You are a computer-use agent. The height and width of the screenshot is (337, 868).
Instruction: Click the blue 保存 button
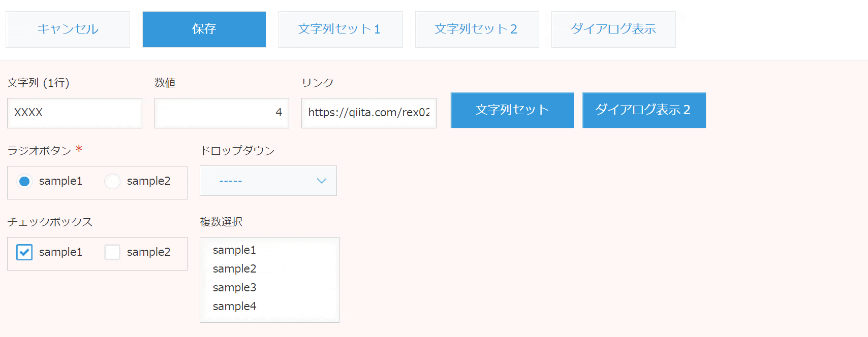[204, 29]
